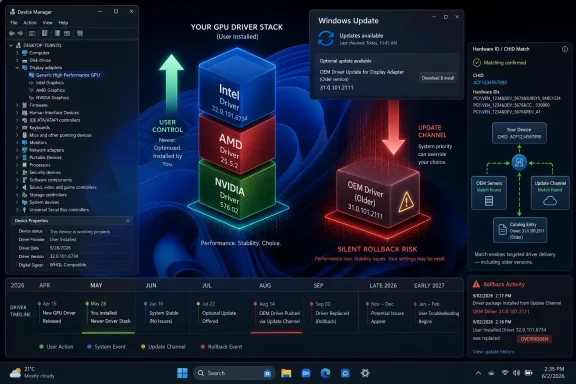
Task: Expand the Computer tree node
Action: tap(17, 53)
